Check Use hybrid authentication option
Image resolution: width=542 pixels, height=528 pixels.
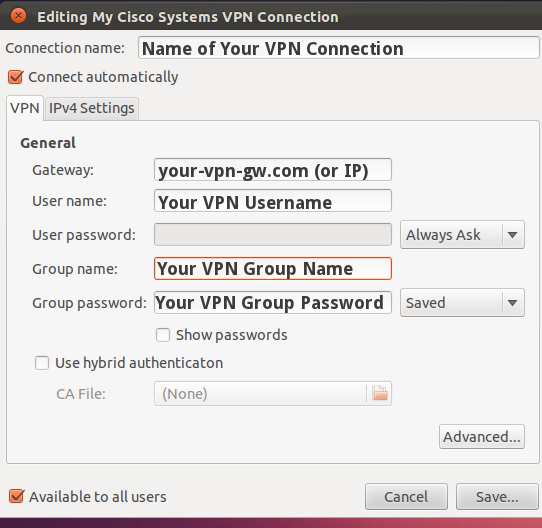[42, 363]
